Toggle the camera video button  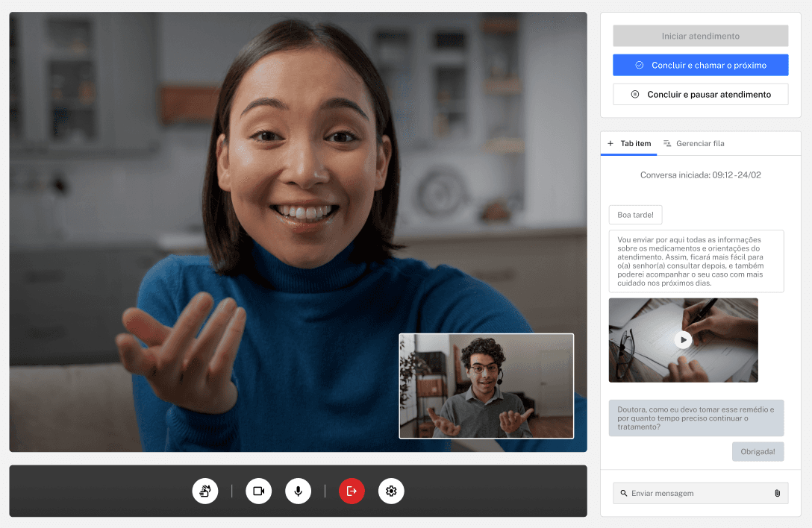pos(258,491)
